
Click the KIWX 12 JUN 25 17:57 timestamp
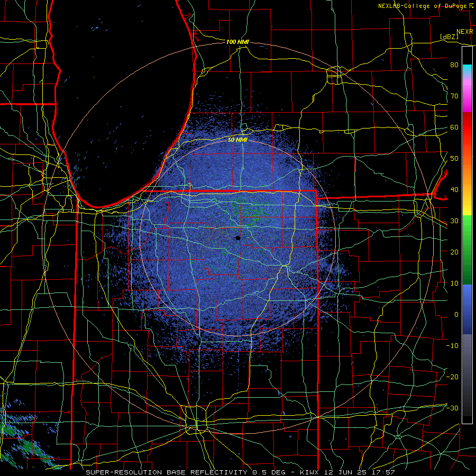point(347,472)
